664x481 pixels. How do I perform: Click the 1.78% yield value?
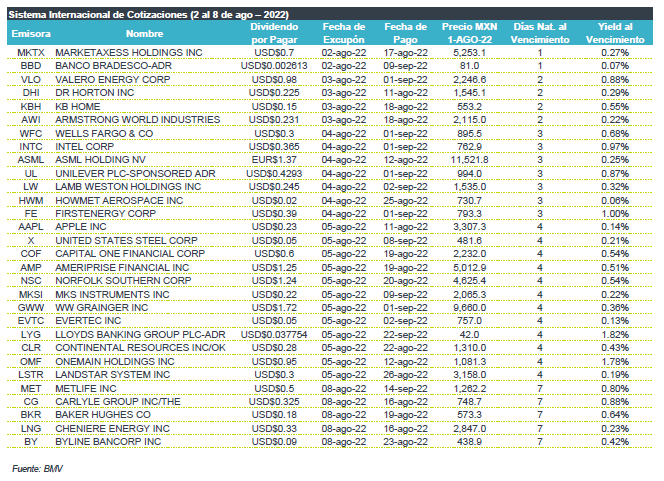coord(615,362)
